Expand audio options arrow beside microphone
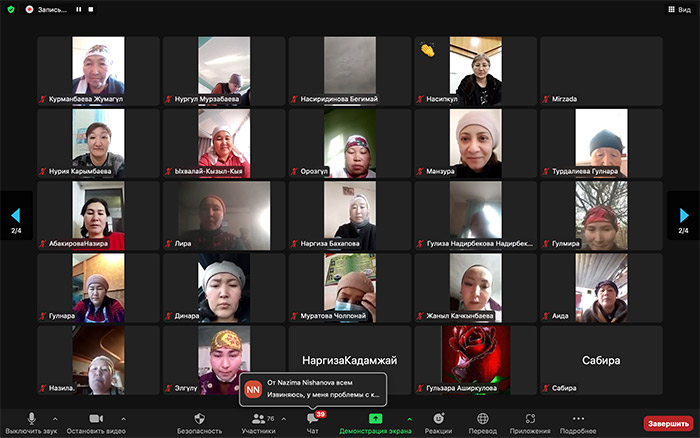The width and height of the screenshot is (700, 438). tap(54, 419)
